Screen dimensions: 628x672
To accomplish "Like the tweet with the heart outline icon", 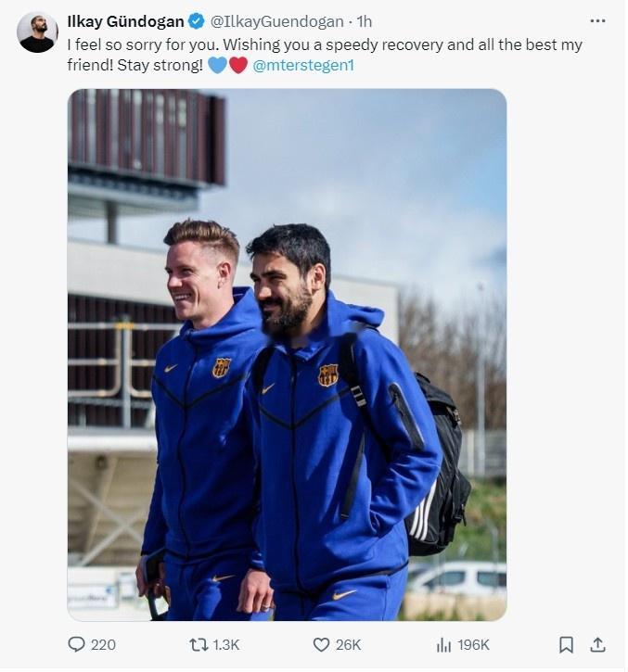I will (321, 644).
